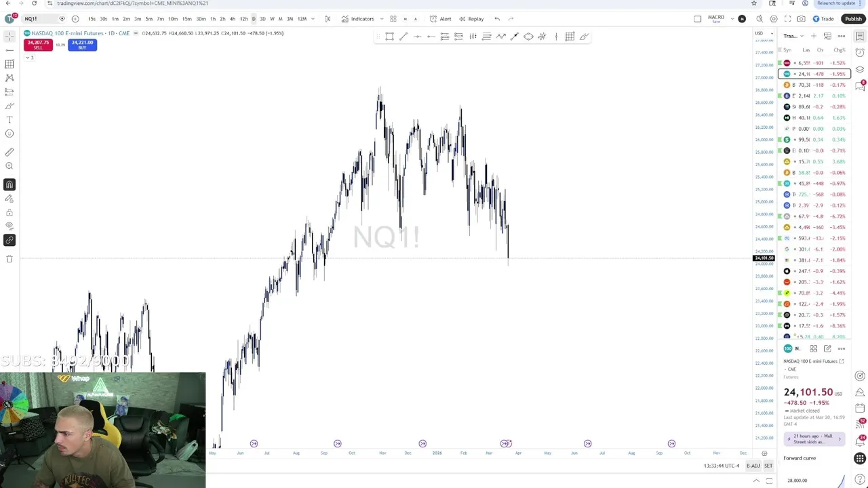Toggle stay in drawing mode
868x488 pixels.
[9, 199]
